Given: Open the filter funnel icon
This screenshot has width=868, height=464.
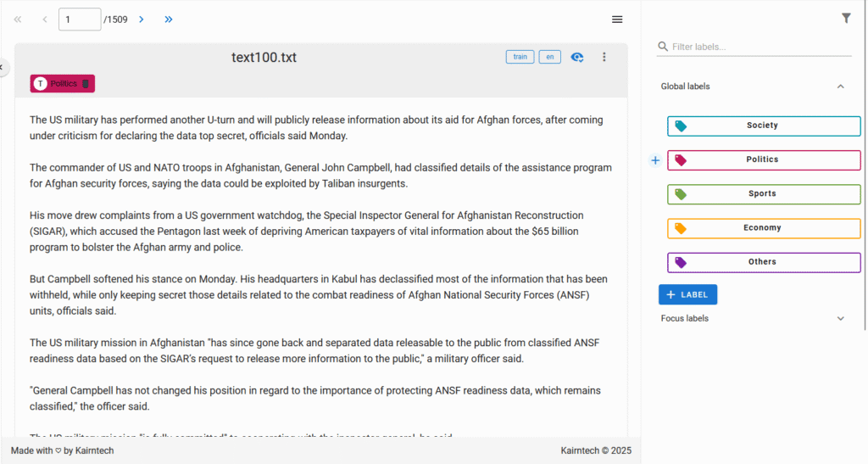Looking at the screenshot, I should point(846,18).
